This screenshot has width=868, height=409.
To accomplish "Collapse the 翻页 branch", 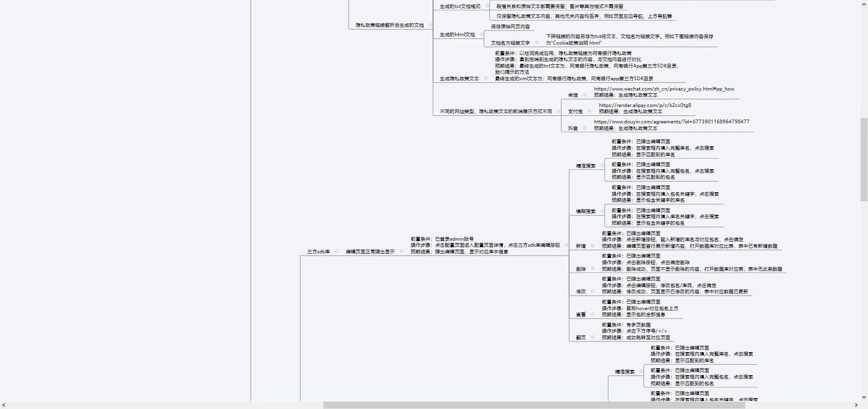I will 592,337.
